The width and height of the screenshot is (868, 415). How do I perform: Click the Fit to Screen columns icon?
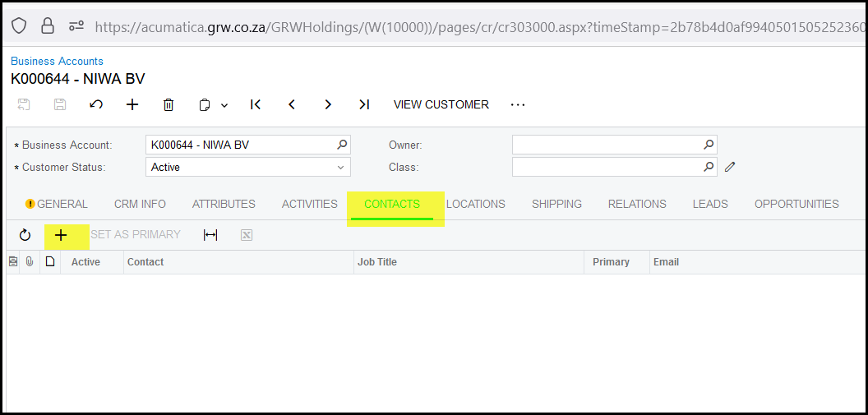(x=210, y=235)
